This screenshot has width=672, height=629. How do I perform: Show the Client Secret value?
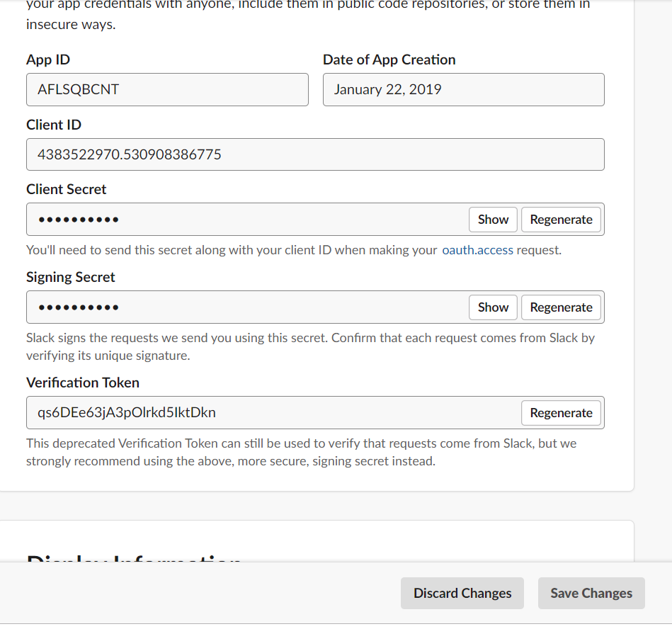493,220
